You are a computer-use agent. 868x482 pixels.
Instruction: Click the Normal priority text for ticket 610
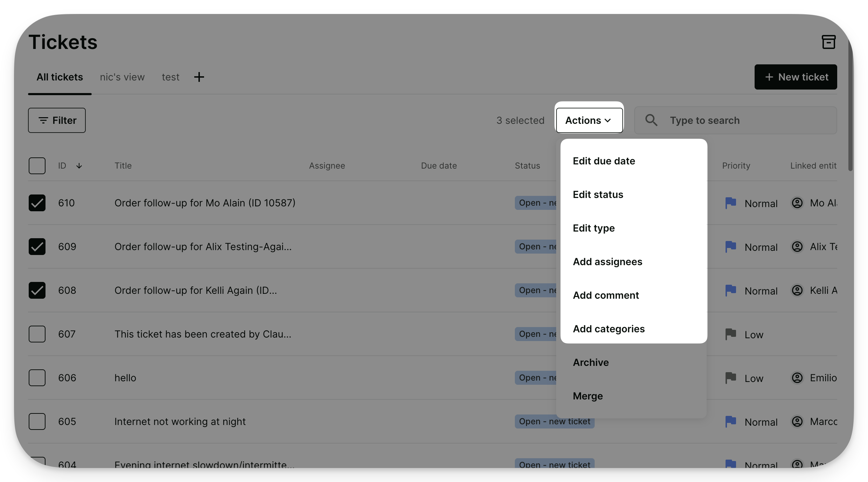[x=761, y=204]
